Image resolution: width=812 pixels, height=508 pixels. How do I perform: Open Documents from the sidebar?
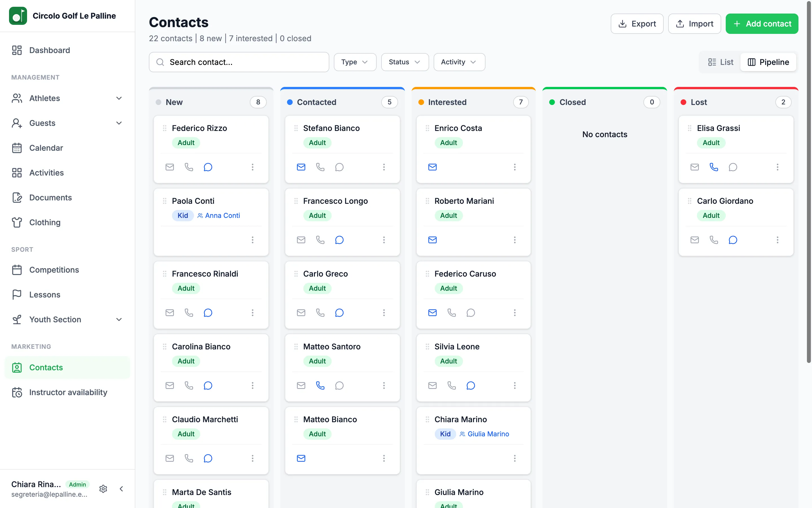click(67, 198)
